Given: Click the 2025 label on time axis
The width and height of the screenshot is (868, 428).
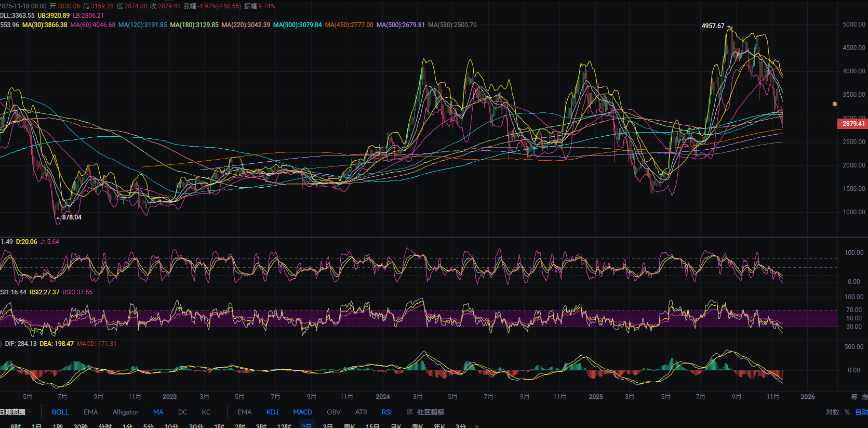Looking at the screenshot, I should point(596,397).
